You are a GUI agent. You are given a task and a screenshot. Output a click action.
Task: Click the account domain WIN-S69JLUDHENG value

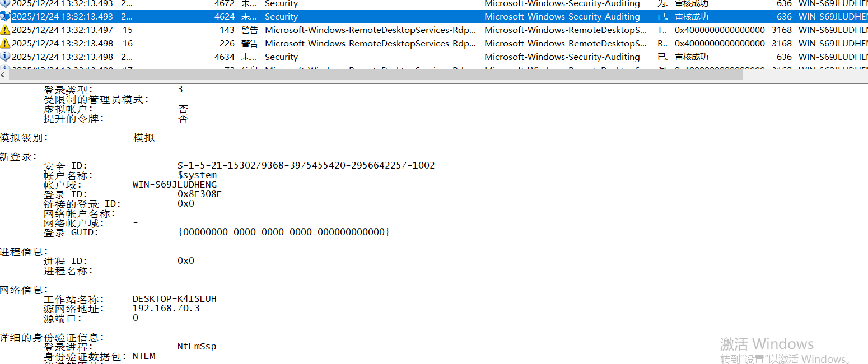coord(174,185)
